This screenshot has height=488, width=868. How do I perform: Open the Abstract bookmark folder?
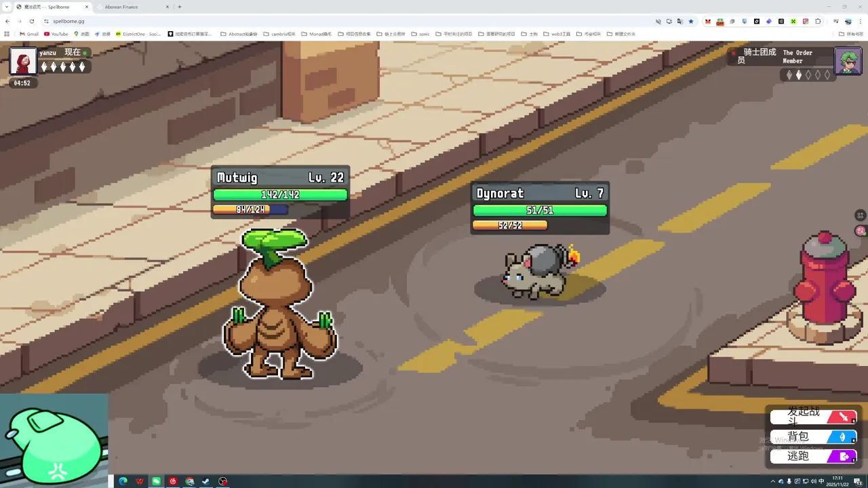(x=239, y=34)
